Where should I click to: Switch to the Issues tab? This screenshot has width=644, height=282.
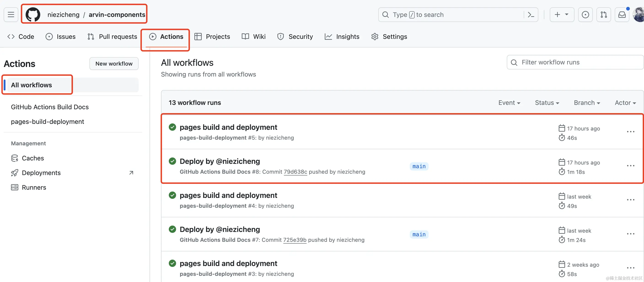[x=61, y=37]
